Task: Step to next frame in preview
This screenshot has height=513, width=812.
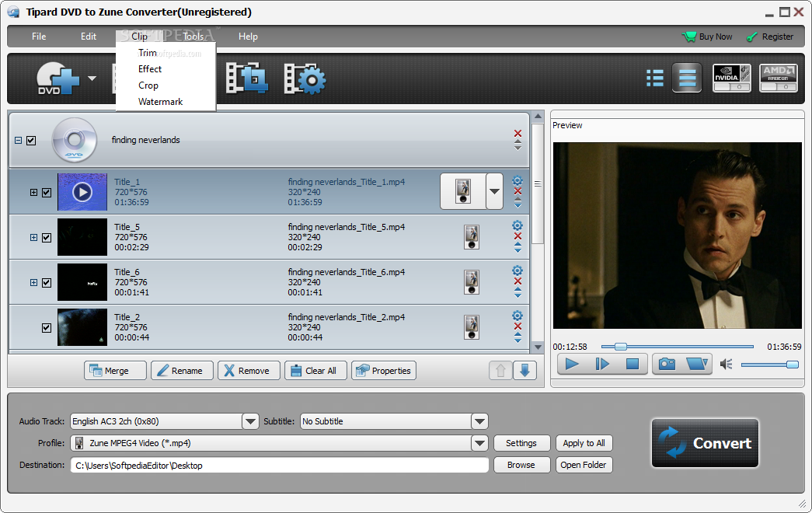Action: pos(602,364)
